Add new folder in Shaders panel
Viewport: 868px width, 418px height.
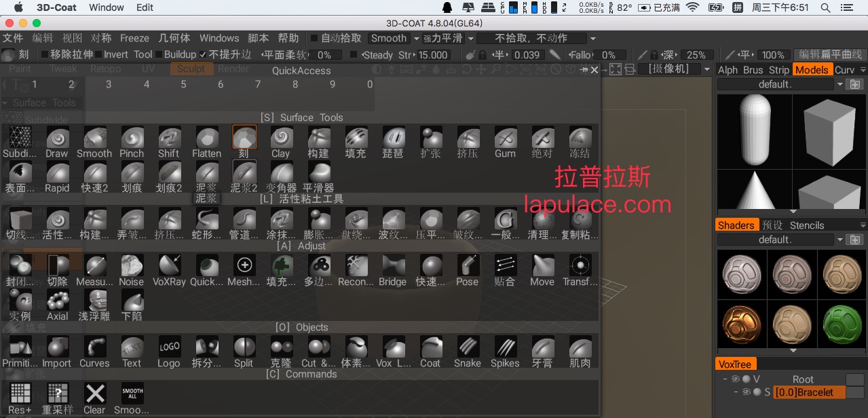tap(855, 240)
